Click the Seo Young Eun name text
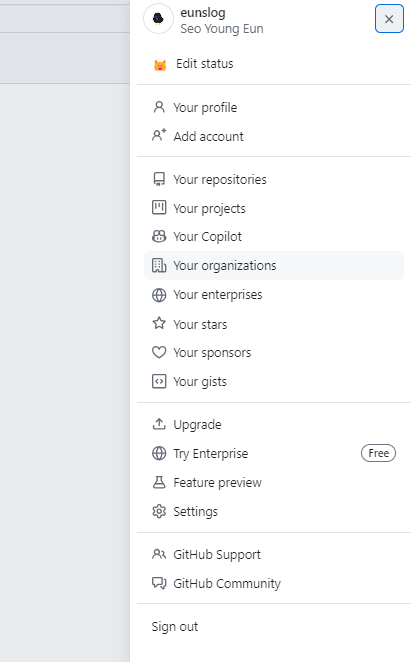 [222, 29]
